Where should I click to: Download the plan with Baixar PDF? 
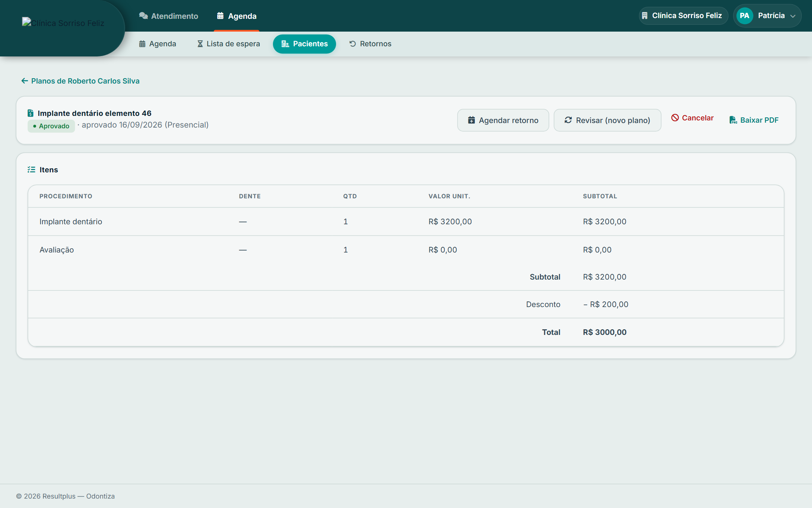pyautogui.click(x=754, y=120)
